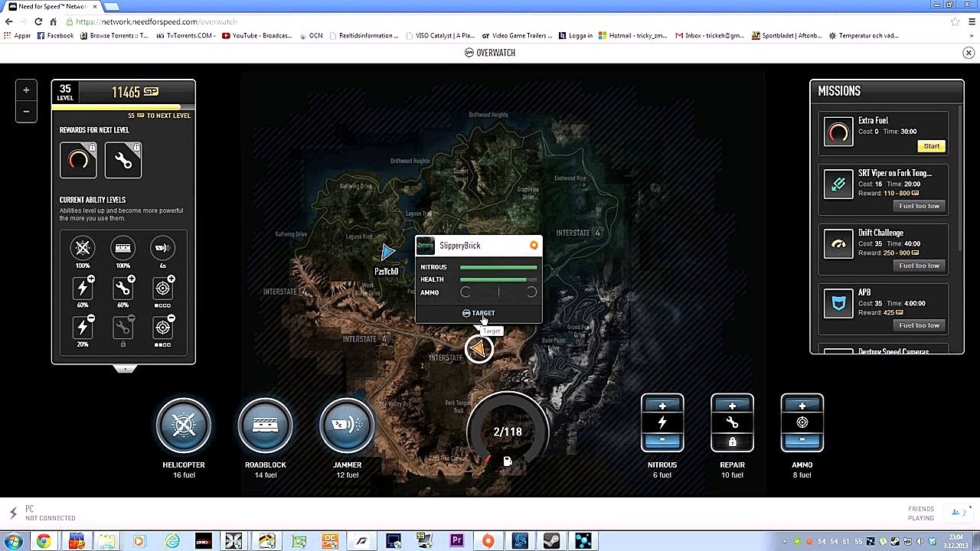
Task: Open a new Chrome tab
Action: click(x=112, y=6)
